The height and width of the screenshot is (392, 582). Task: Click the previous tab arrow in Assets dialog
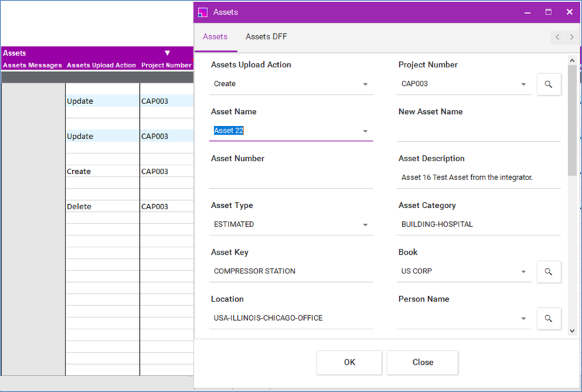[557, 37]
